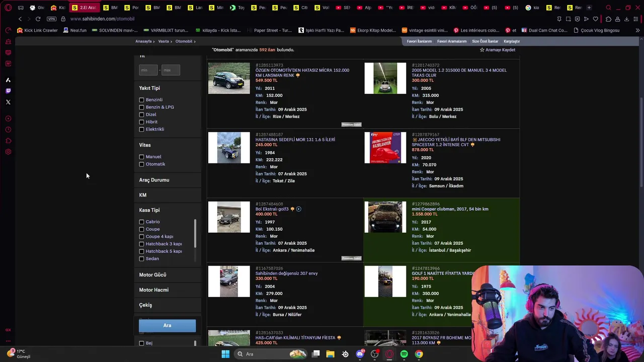This screenshot has height=362, width=644.
Task: Open the Opera menu logo
Action: [x=8, y=8]
